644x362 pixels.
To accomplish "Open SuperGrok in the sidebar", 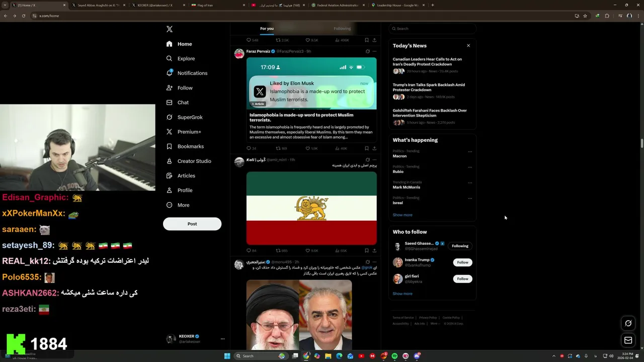I will click(x=184, y=117).
